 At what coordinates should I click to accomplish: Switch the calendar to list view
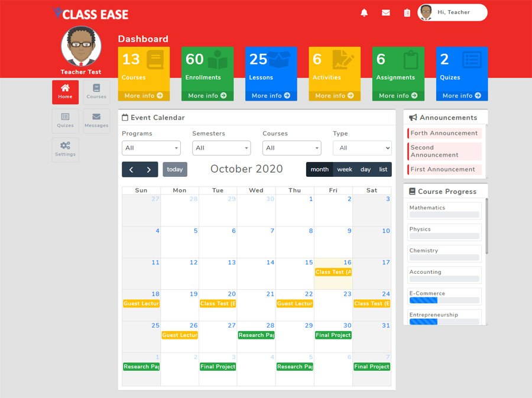click(382, 169)
